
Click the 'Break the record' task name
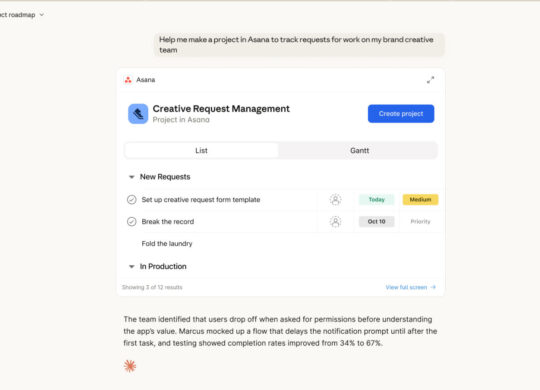point(168,222)
